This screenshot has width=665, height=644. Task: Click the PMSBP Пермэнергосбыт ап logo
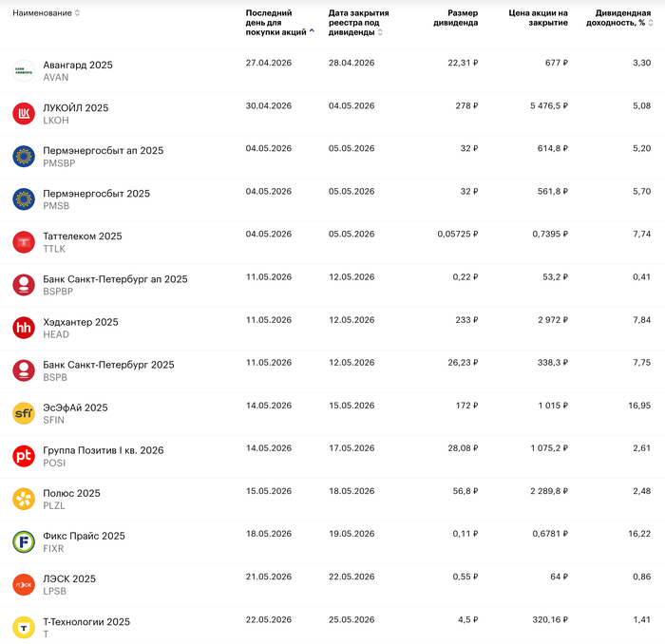tap(24, 157)
